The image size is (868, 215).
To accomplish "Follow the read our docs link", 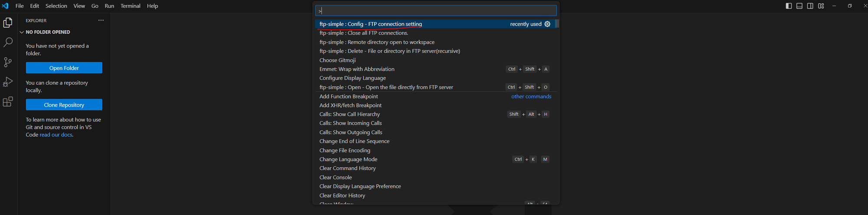I will [x=56, y=135].
